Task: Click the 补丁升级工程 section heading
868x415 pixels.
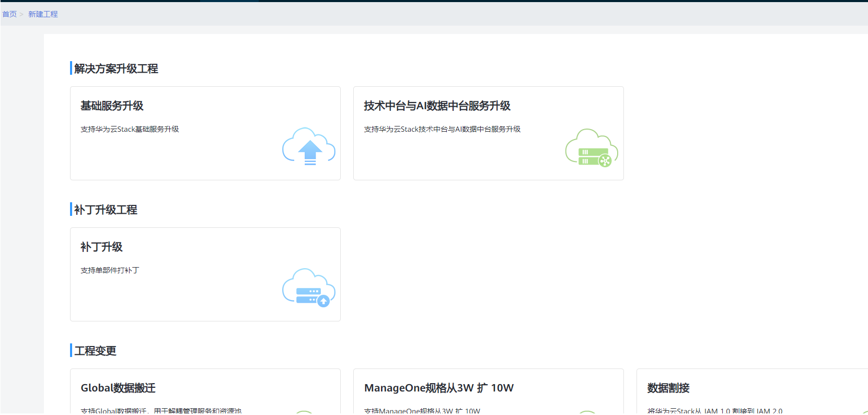Action: point(106,210)
